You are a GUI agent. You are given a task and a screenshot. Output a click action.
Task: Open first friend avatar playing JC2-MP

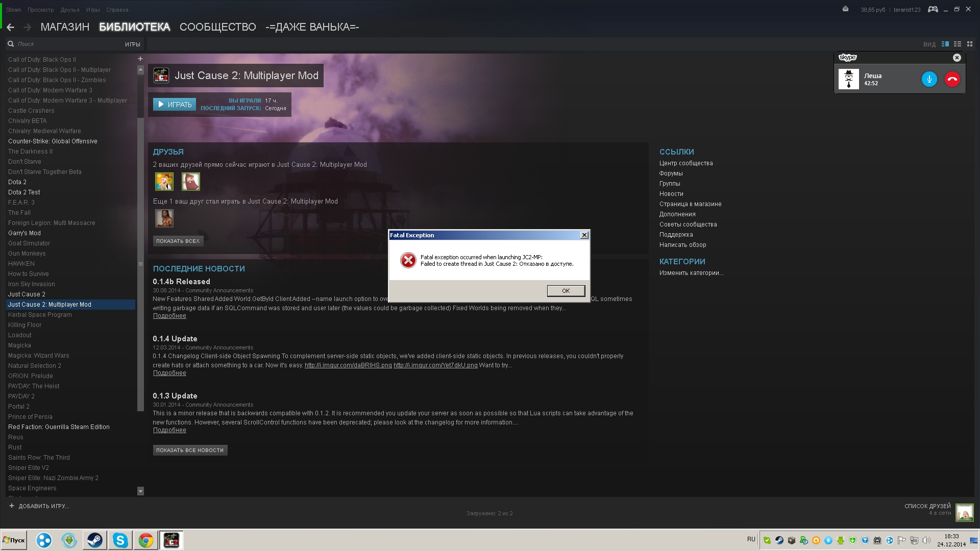pos(164,182)
